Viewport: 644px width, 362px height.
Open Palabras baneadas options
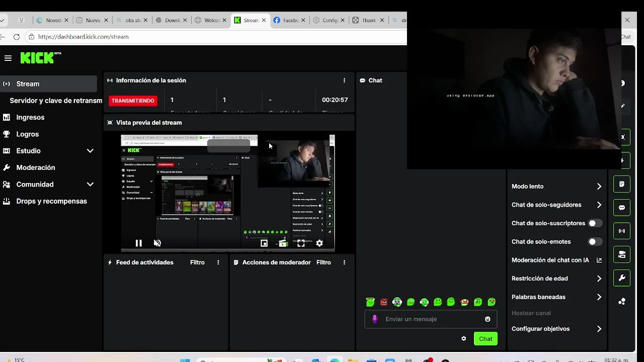pos(556,297)
